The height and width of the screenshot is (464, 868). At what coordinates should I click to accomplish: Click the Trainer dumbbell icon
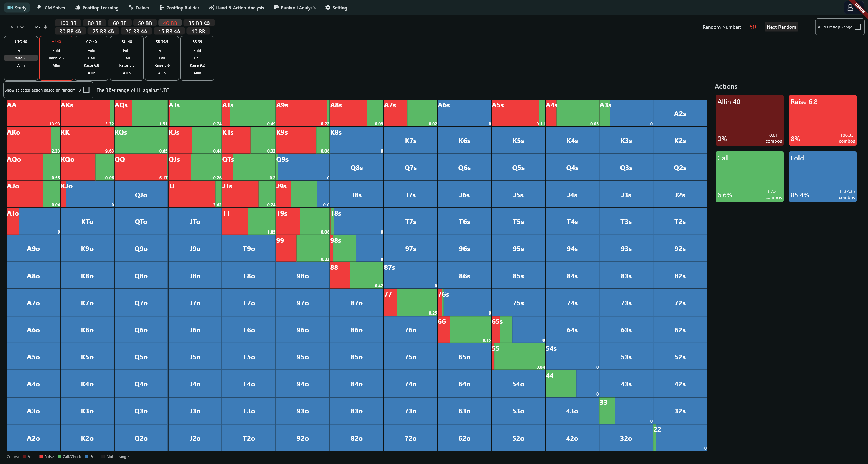click(131, 7)
